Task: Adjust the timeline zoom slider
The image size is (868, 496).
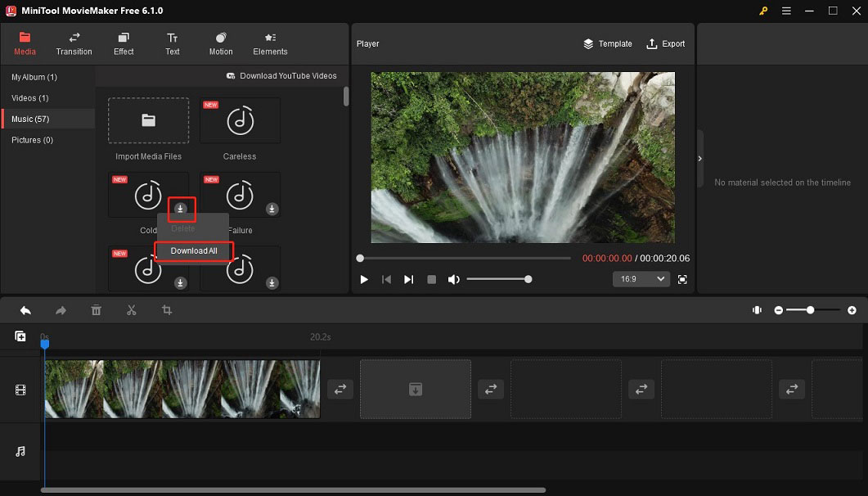Action: (812, 310)
